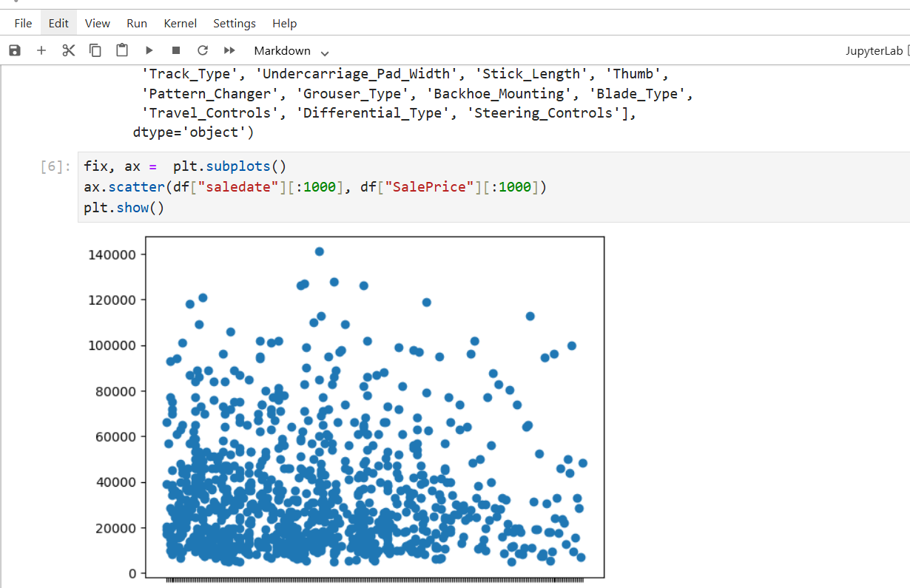Insert a new cell with plus icon
The height and width of the screenshot is (588, 910).
tap(41, 50)
